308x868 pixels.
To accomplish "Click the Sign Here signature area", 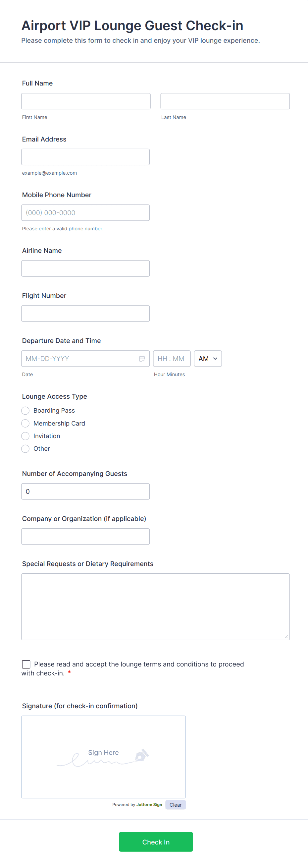I will 103,757.
